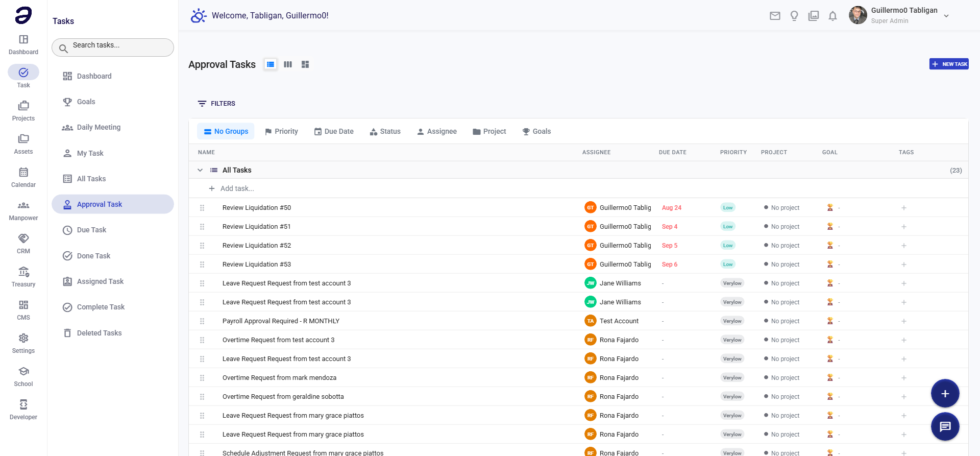Image resolution: width=980 pixels, height=456 pixels.
Task: Open Treasury module in left rail
Action: click(23, 276)
